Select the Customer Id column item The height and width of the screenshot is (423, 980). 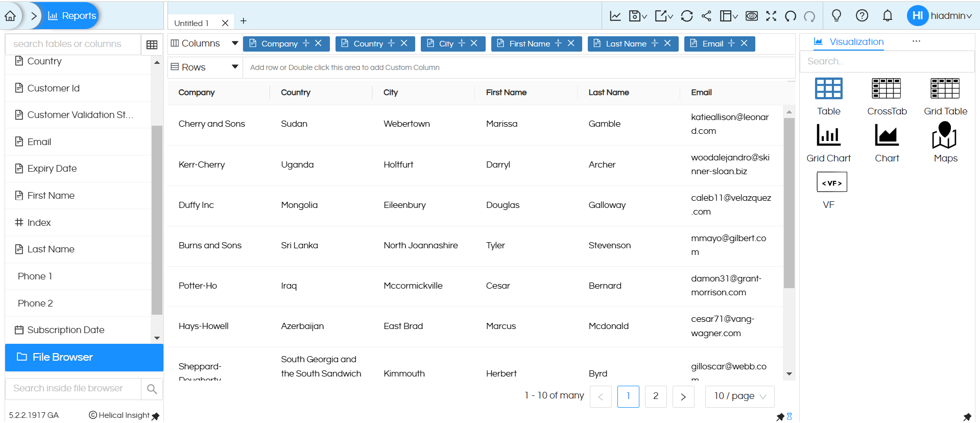[x=78, y=88]
